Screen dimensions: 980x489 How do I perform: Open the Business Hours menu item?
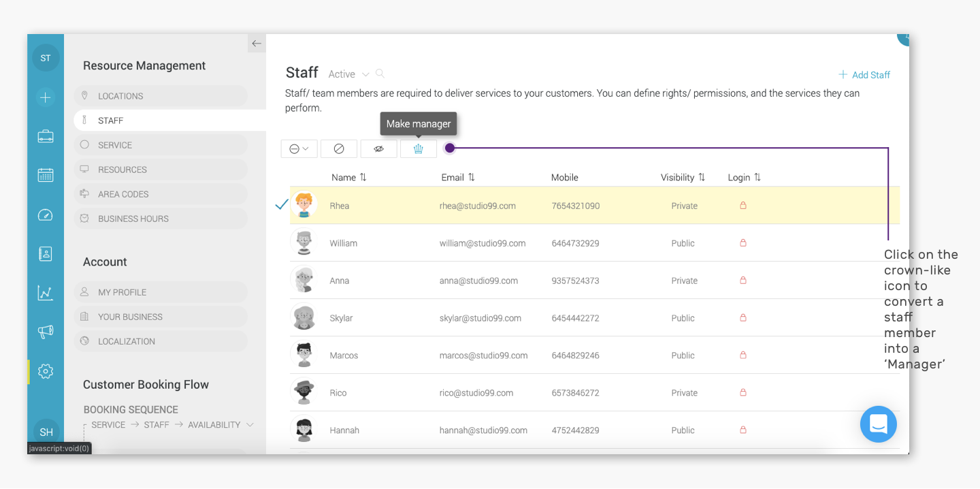tap(161, 219)
